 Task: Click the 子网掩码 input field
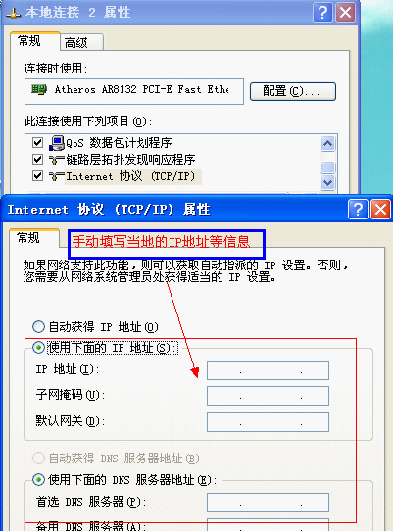[268, 396]
